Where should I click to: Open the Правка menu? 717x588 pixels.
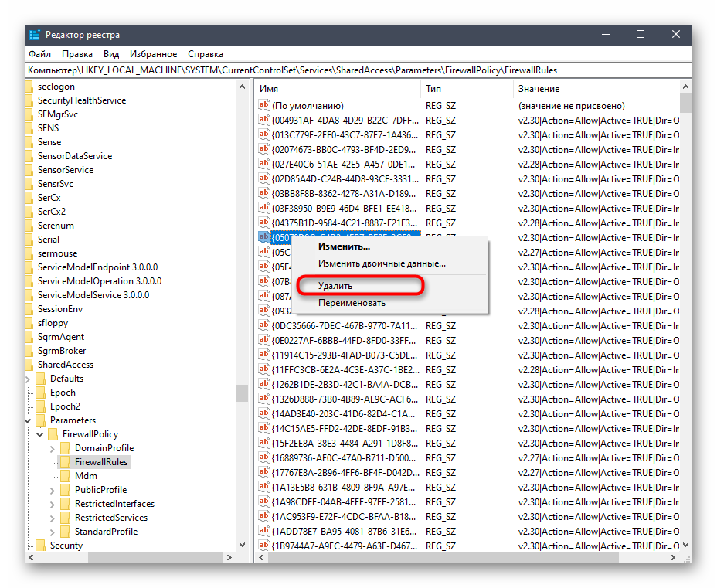click(x=76, y=54)
